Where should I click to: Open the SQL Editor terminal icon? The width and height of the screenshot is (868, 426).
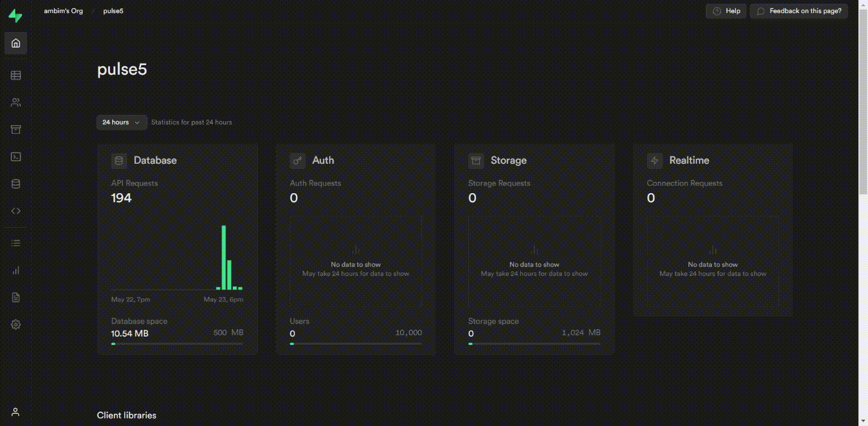16,157
